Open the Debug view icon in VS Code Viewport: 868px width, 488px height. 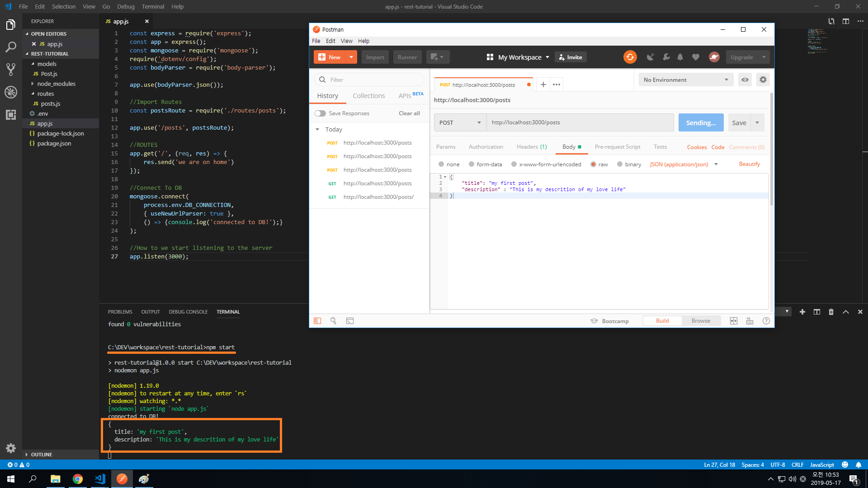coord(11,92)
